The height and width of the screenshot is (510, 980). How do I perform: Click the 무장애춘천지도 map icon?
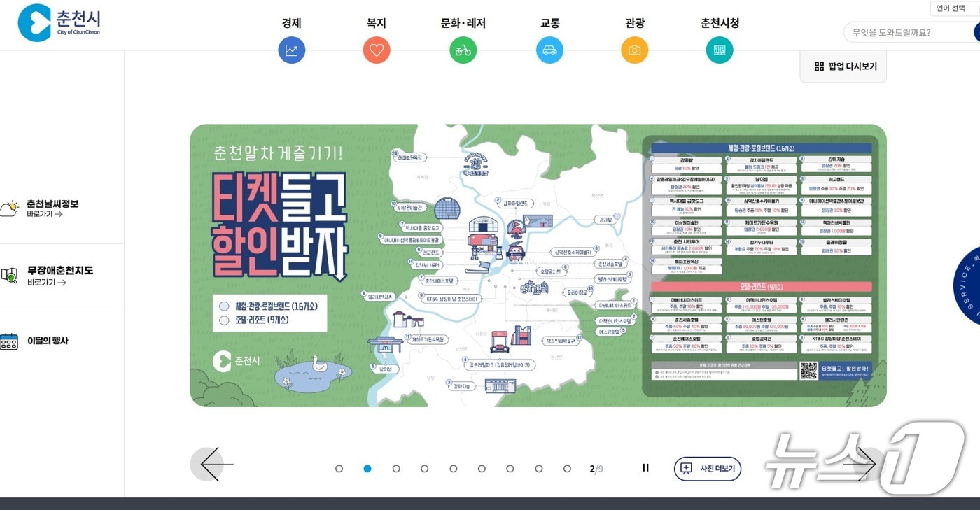point(10,276)
